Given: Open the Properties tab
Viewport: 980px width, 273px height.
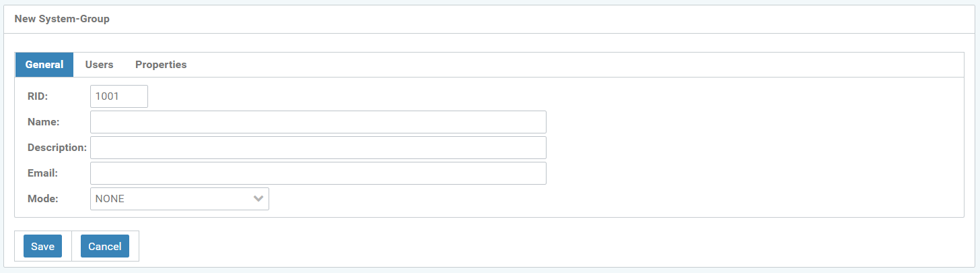Looking at the screenshot, I should [161, 65].
